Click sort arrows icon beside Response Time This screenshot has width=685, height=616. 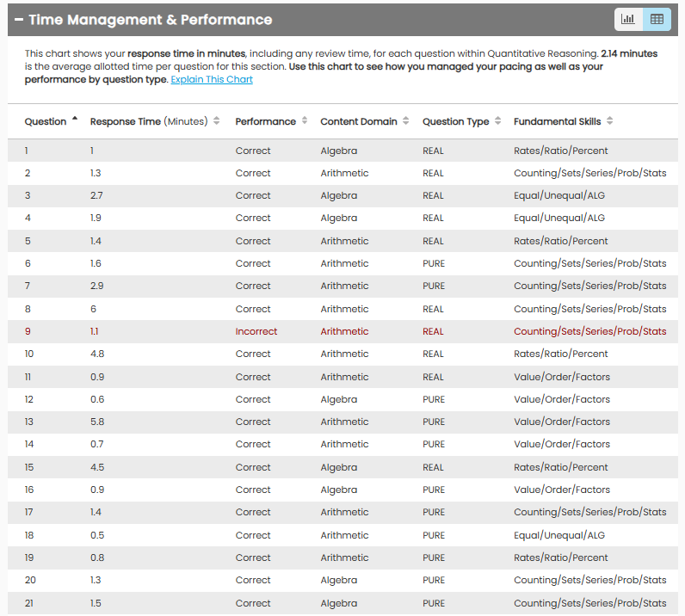tap(217, 121)
